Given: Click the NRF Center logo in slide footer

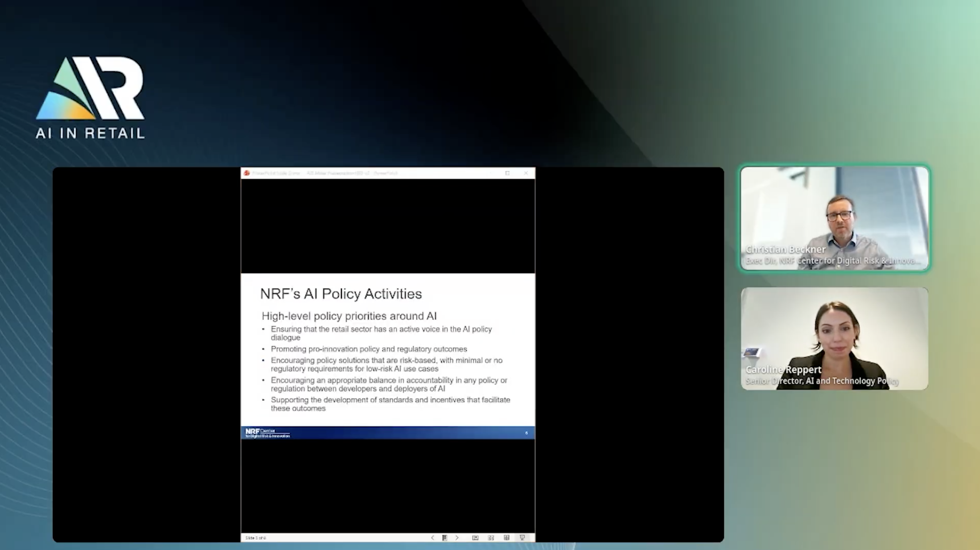Looking at the screenshot, I should 267,433.
